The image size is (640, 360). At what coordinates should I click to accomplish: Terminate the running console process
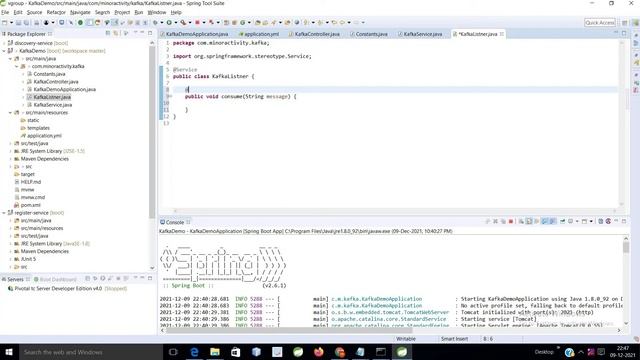tap(511, 221)
